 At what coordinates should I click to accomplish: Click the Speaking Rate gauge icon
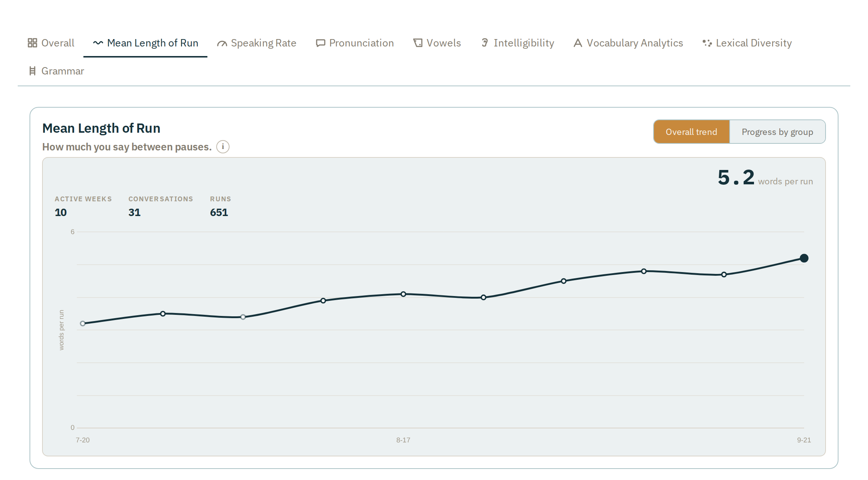pos(222,44)
